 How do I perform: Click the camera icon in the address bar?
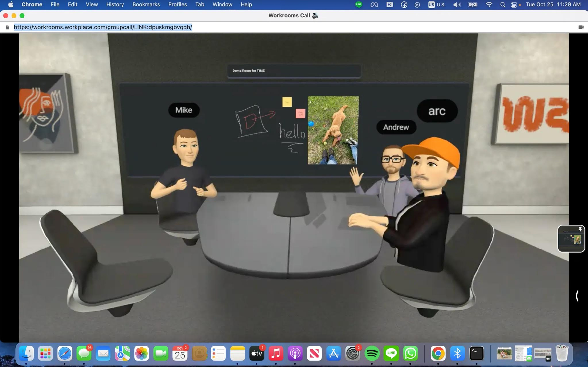[x=581, y=27]
